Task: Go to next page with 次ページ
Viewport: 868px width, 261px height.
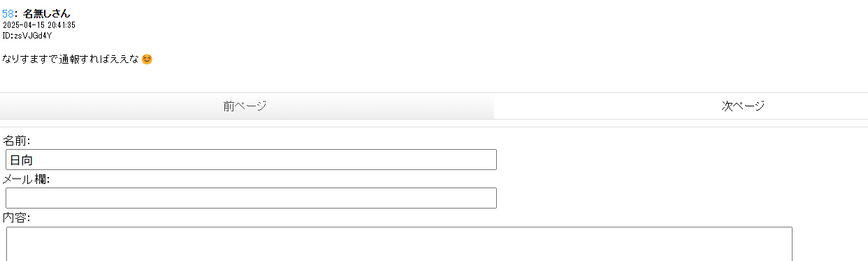Action: click(743, 106)
